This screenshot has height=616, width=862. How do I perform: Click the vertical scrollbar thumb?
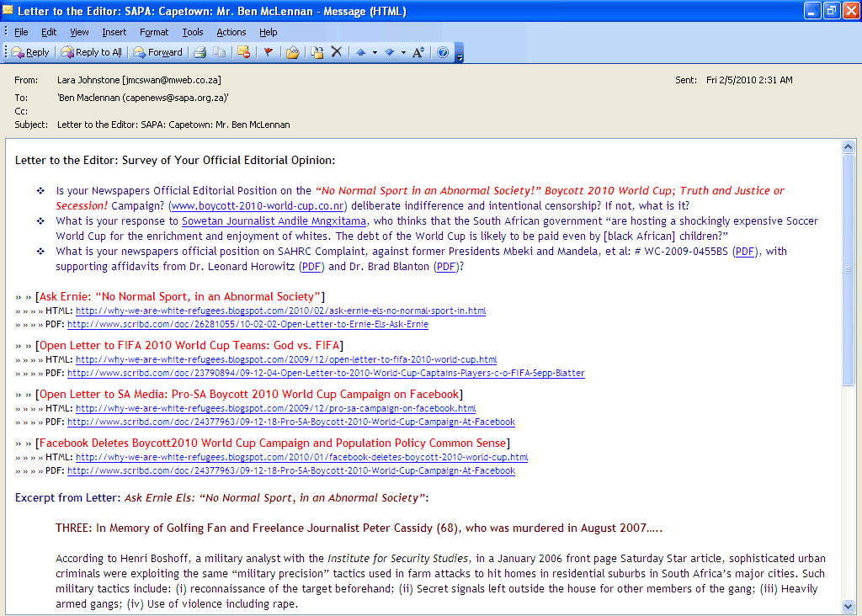tap(848, 269)
